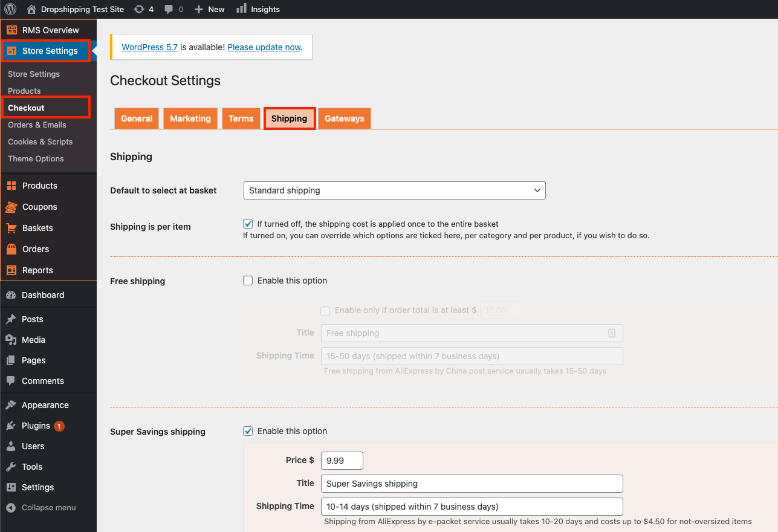Click the Tools wrench icon

[11, 467]
